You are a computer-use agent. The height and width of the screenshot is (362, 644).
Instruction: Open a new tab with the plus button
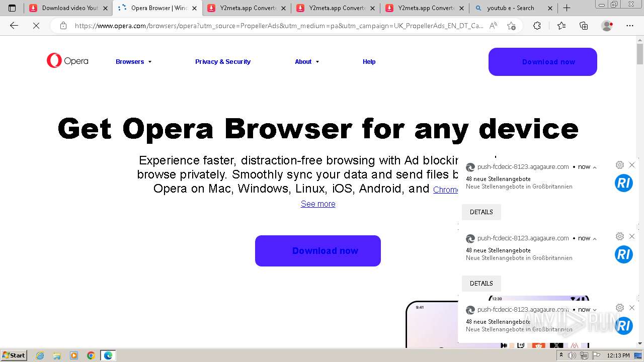click(x=567, y=8)
